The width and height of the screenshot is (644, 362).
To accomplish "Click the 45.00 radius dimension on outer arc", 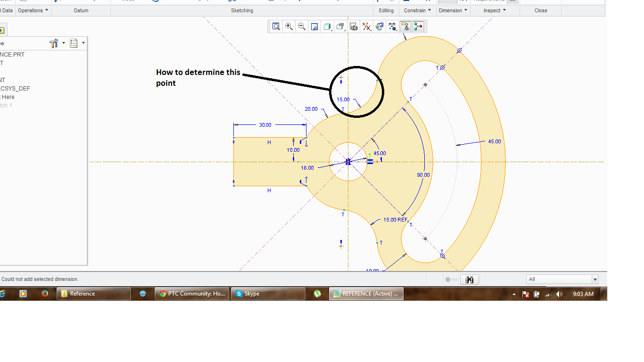I will (x=495, y=141).
